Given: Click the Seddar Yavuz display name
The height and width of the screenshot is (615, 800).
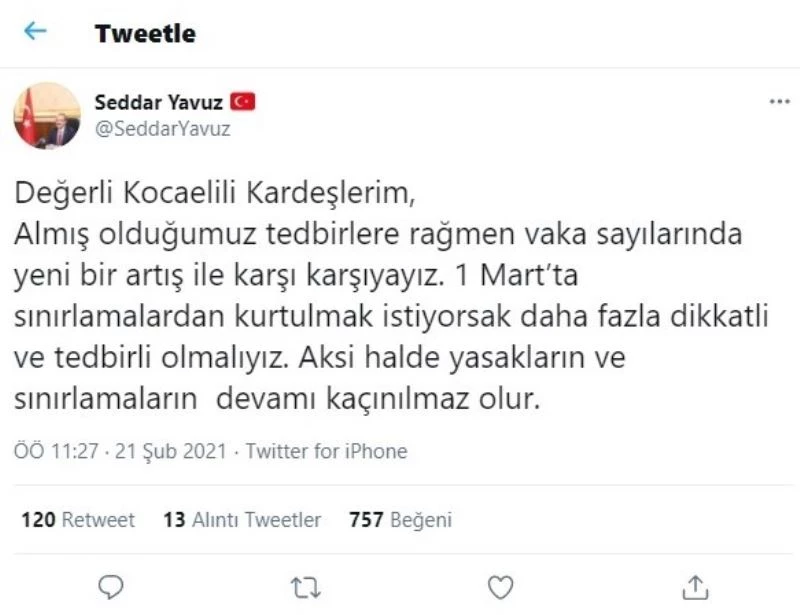Looking at the screenshot, I should (x=159, y=101).
